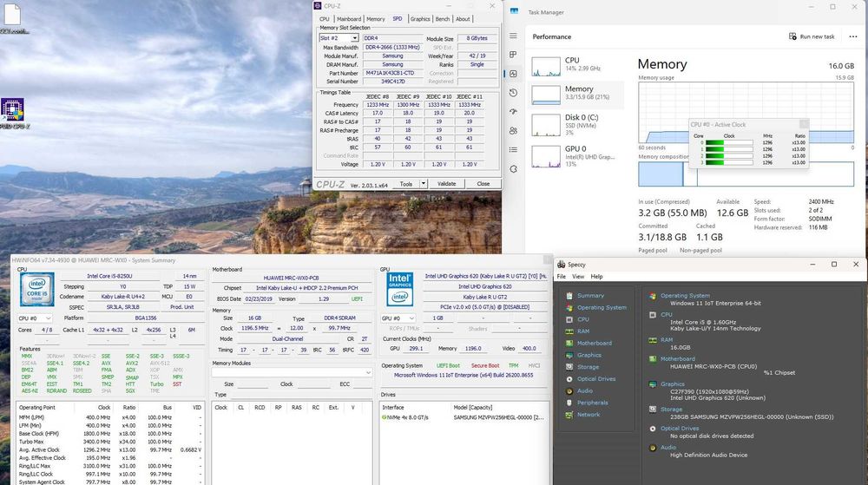Switch to the Bench tab in CPU-Z
The height and width of the screenshot is (485, 868).
coord(443,19)
